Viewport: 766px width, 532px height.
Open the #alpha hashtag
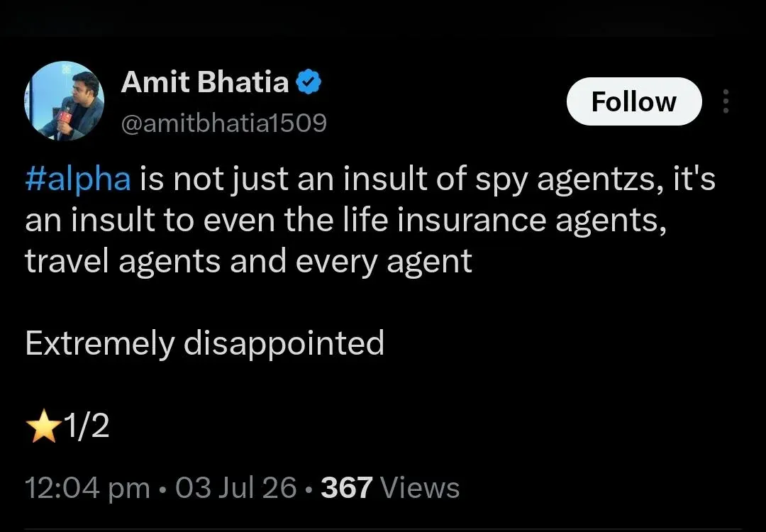[78, 179]
